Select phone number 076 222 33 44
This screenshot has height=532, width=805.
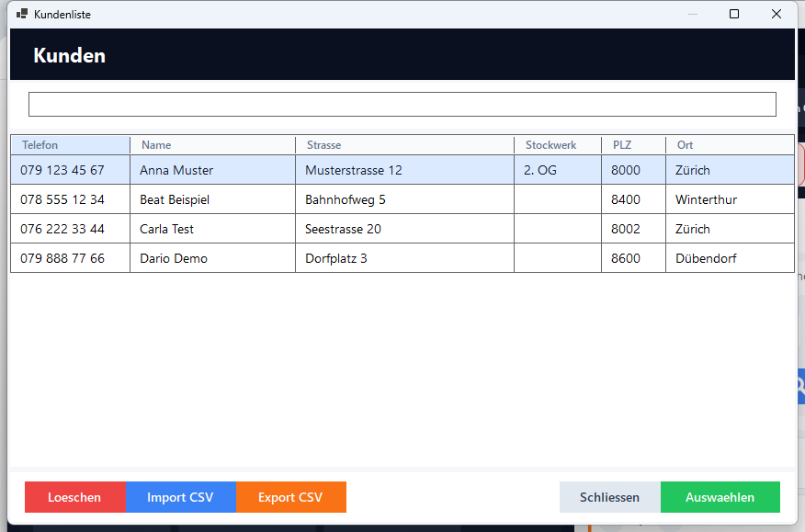click(71, 229)
